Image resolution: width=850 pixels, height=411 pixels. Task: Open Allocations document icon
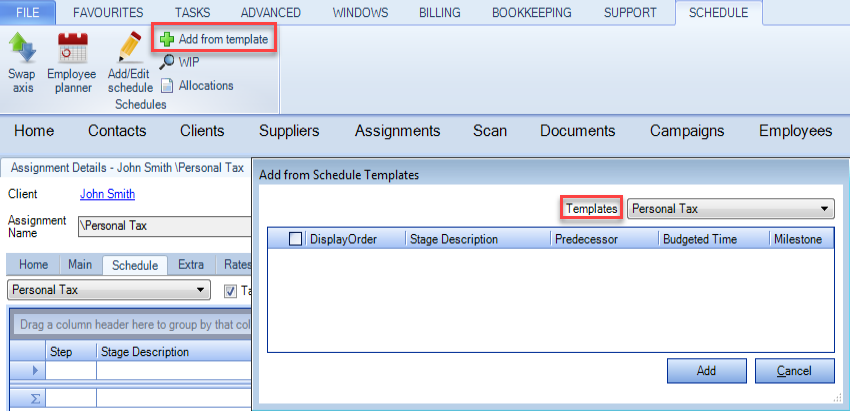[167, 85]
